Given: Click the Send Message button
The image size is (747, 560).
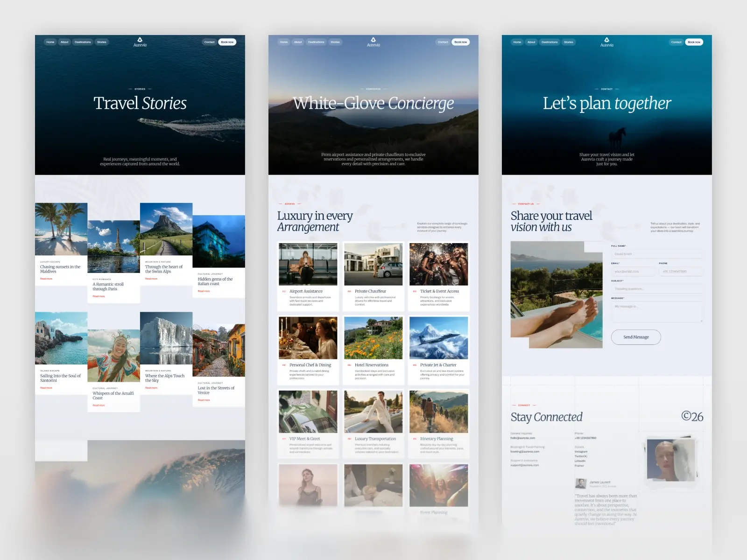Looking at the screenshot, I should [636, 337].
